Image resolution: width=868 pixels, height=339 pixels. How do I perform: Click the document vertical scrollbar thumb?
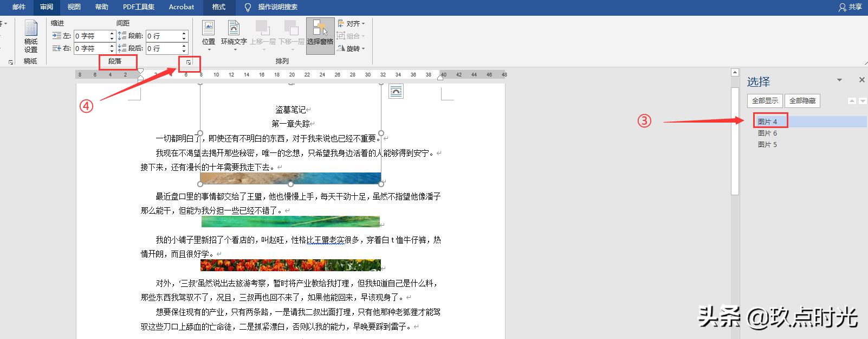pyautogui.click(x=735, y=141)
